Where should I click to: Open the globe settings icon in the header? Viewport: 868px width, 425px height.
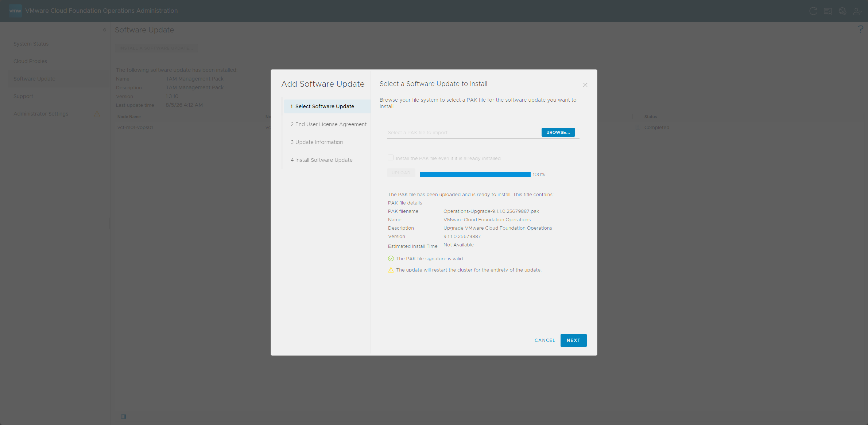842,11
